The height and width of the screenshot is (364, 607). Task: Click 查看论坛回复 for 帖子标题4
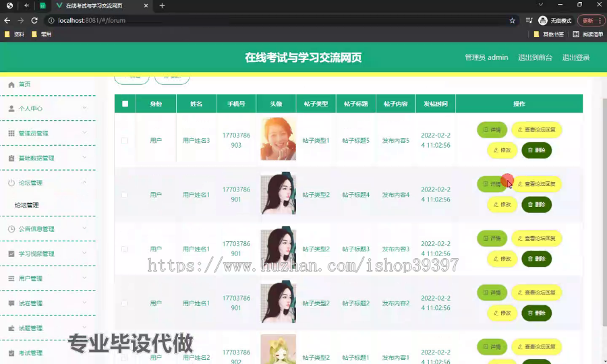(x=537, y=184)
